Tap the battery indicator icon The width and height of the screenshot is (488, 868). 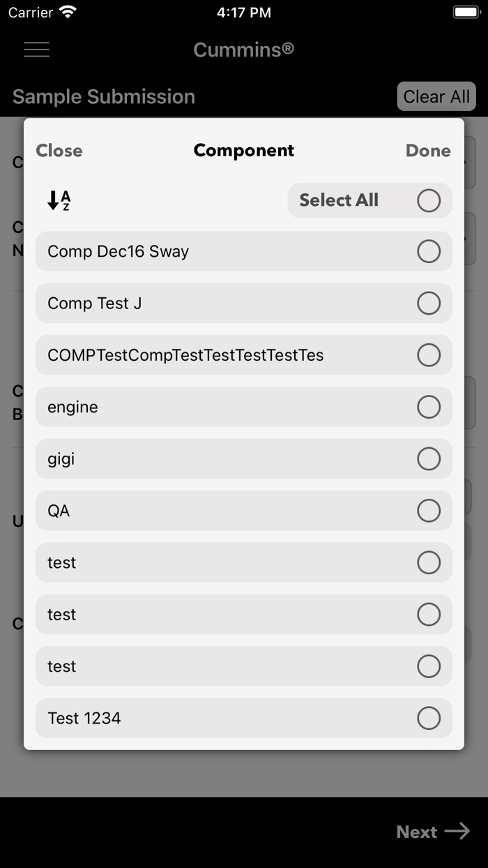(x=466, y=11)
